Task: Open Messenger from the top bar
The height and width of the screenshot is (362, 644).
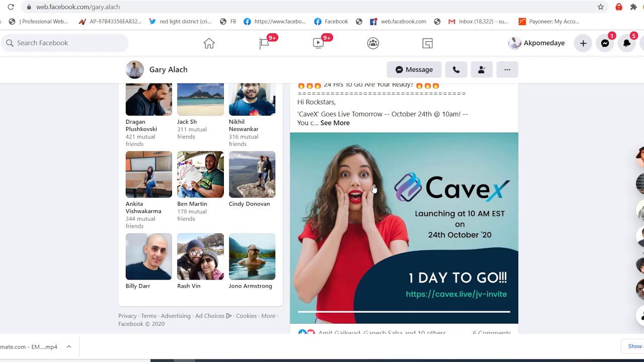Action: point(605,43)
